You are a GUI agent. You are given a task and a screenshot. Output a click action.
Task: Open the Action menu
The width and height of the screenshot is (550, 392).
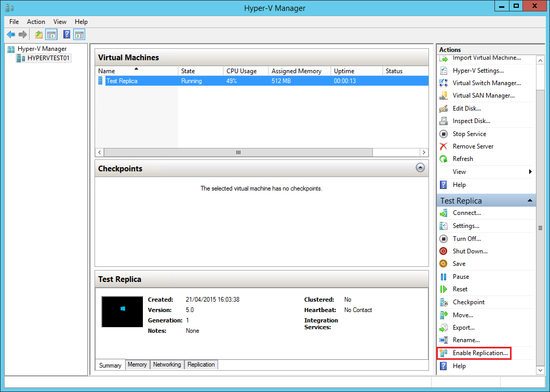(36, 22)
